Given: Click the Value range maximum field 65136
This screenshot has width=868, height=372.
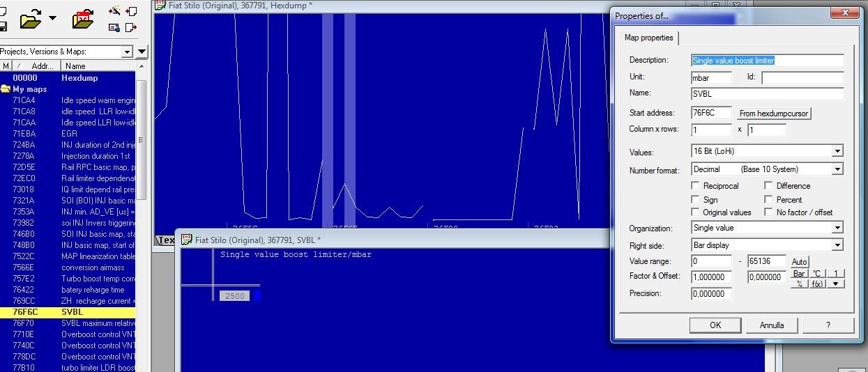Looking at the screenshot, I should 767,261.
